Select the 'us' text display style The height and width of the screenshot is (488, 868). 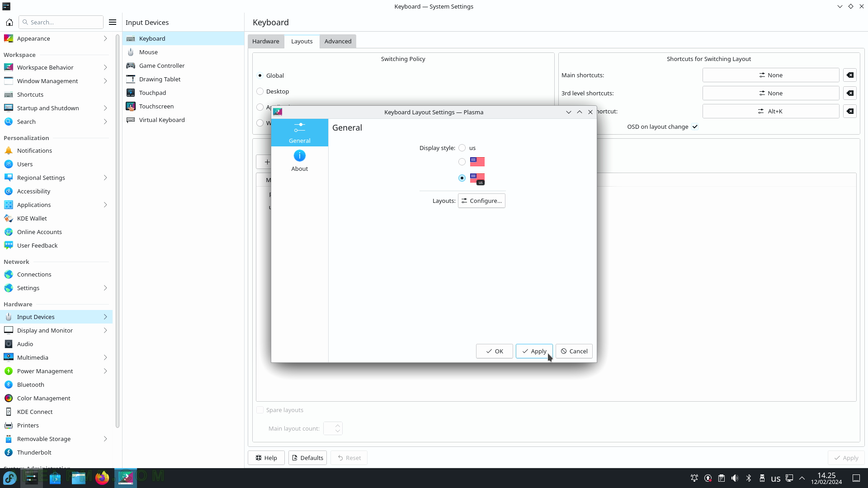tap(462, 148)
